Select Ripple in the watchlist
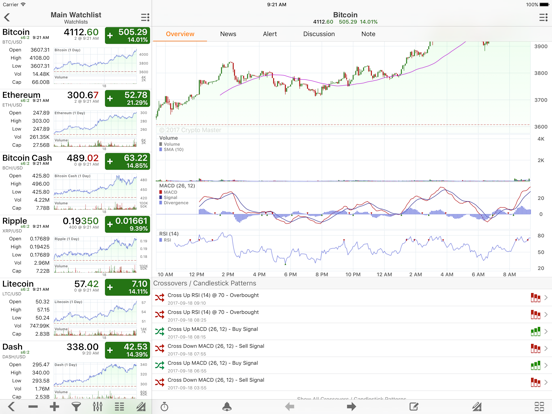552x414 pixels. coord(14,221)
